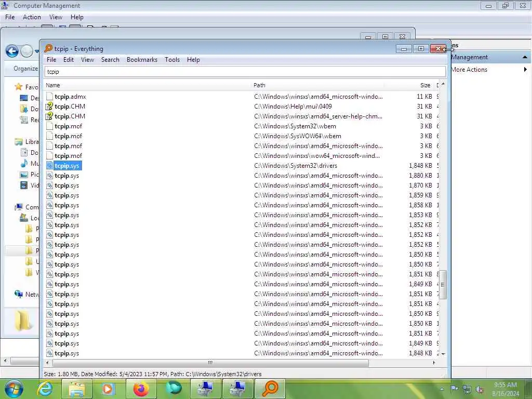The width and height of the screenshot is (532, 399).
Task: Open the Tools menu in Everything
Action: pyautogui.click(x=172, y=60)
